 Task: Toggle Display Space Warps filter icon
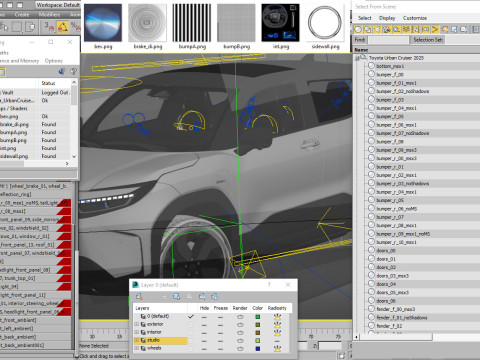coord(406,29)
